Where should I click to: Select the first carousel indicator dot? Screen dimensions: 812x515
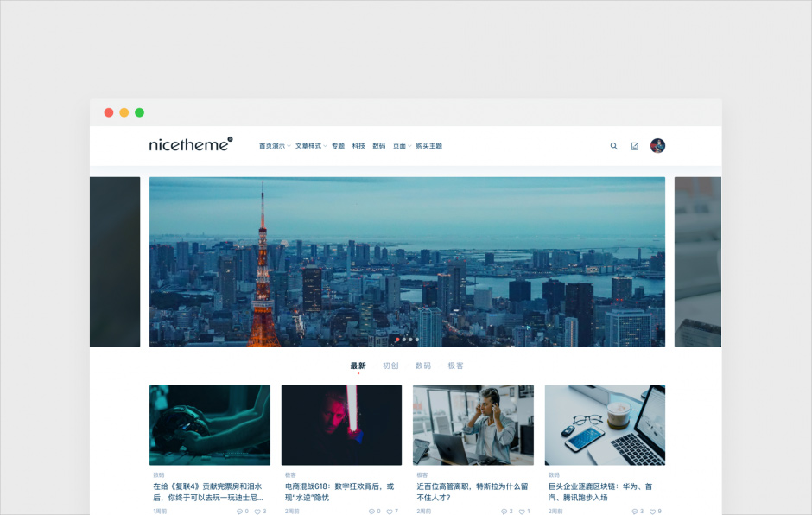pyautogui.click(x=397, y=340)
